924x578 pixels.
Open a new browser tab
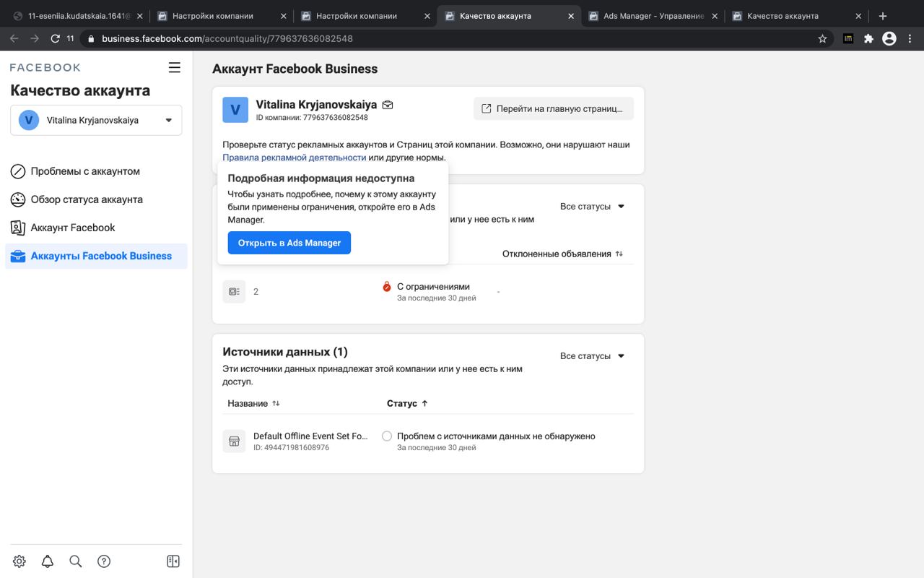pos(882,16)
